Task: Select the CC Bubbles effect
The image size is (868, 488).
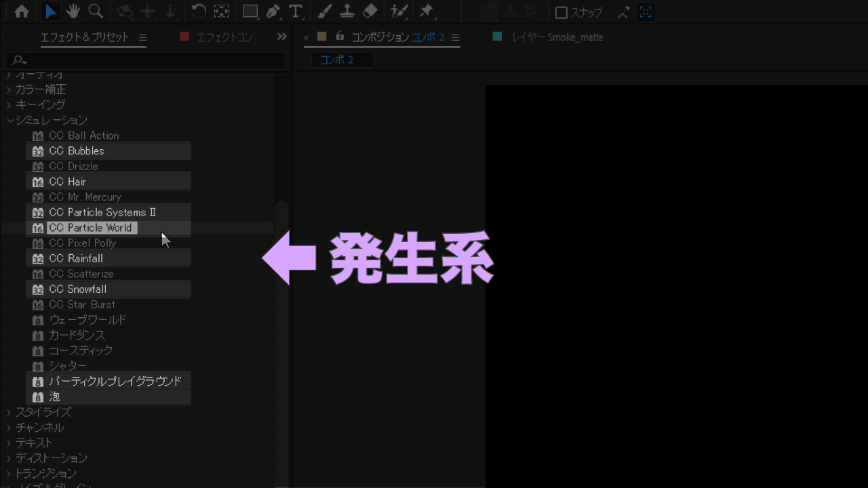Action: pyautogui.click(x=77, y=151)
